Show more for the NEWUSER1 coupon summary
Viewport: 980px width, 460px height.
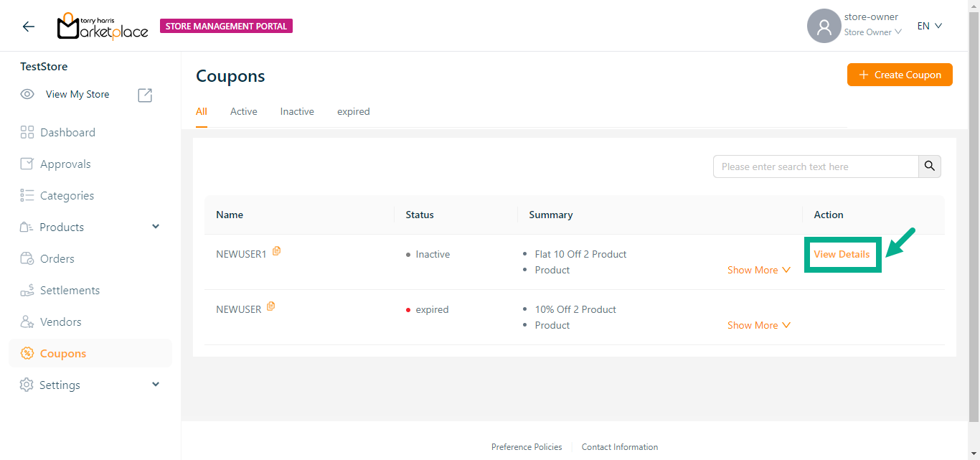click(758, 270)
